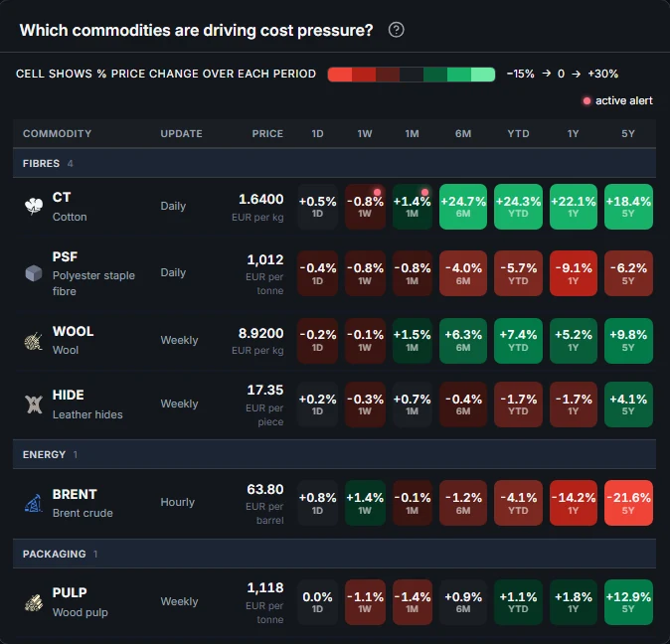Sort by the UPDATE column header
The height and width of the screenshot is (644, 670).
[x=181, y=133]
